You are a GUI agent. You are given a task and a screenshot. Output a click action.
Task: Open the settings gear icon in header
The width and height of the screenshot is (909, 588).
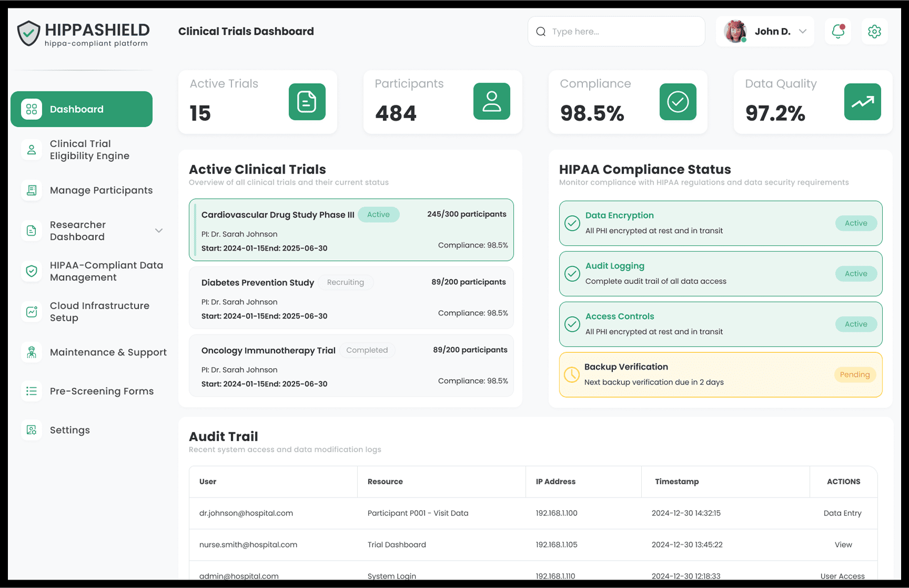[x=874, y=32]
